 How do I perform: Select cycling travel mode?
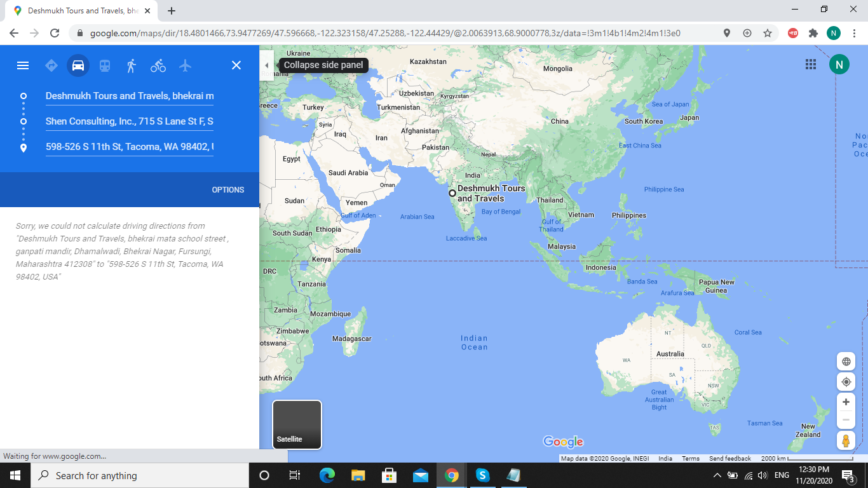[x=158, y=65]
